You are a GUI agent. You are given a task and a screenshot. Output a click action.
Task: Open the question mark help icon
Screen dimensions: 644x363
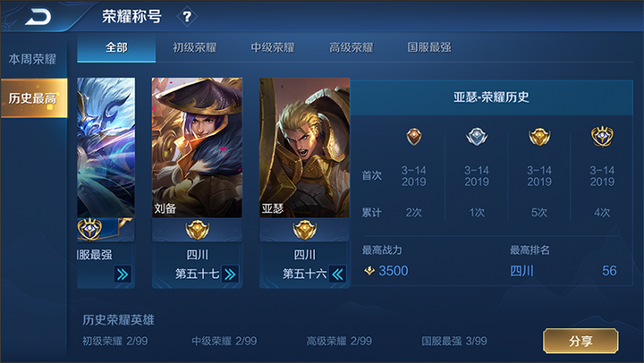pyautogui.click(x=187, y=16)
